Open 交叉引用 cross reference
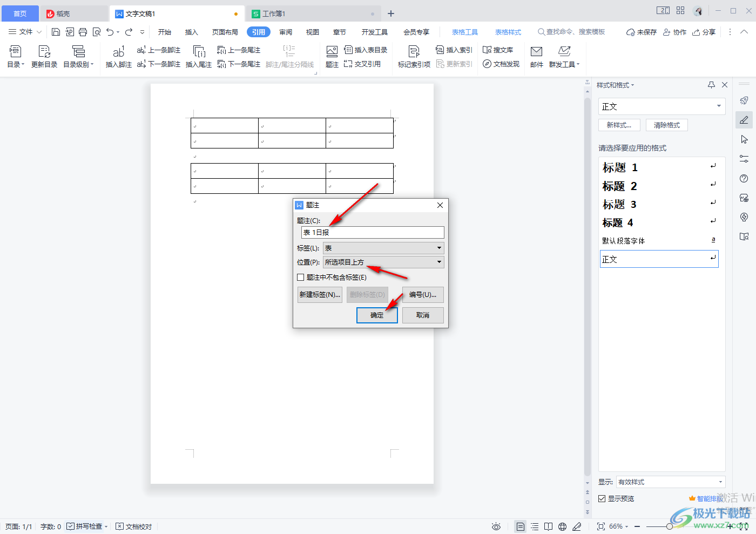Viewport: 756px width, 534px height. pyautogui.click(x=362, y=64)
